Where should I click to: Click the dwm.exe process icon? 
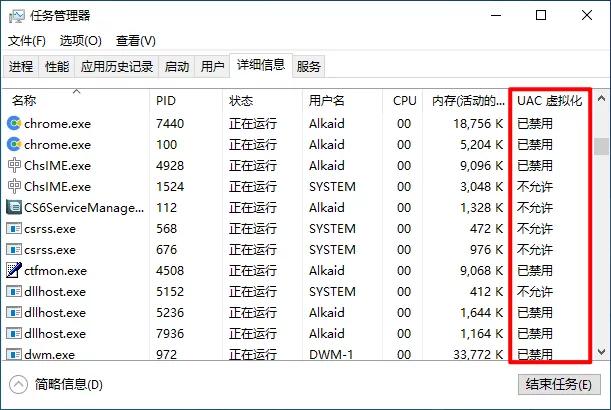coord(14,354)
